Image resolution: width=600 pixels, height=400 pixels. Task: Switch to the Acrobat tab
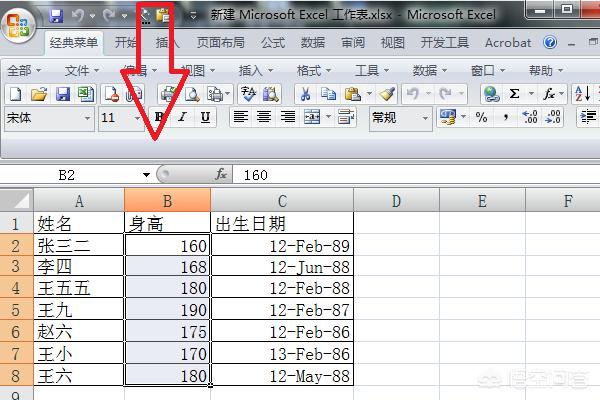(x=508, y=43)
